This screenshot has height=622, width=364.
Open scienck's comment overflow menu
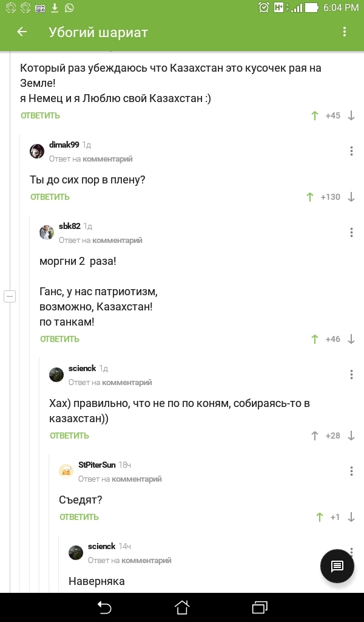351,375
